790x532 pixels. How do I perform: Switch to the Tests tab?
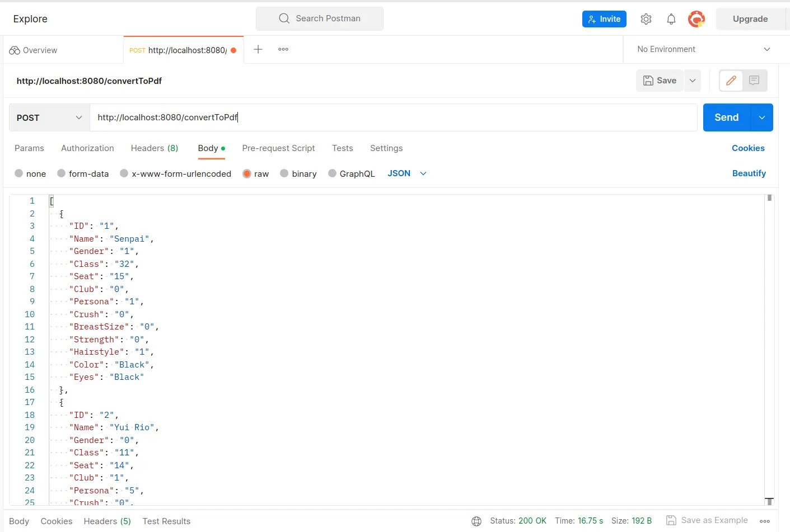pyautogui.click(x=342, y=148)
